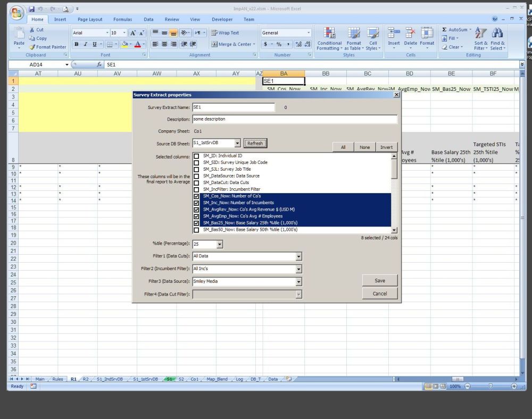Uncheck SM_Cos_Now: Number of Co's
This screenshot has width=532, height=419.
tap(196, 196)
